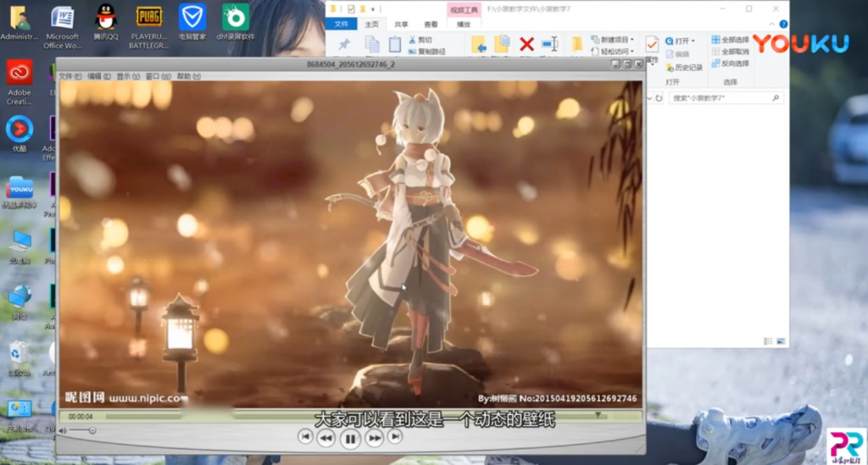868x465 pixels.
Task: Click the quick access properties checkmark icon
Action: pos(351,8)
